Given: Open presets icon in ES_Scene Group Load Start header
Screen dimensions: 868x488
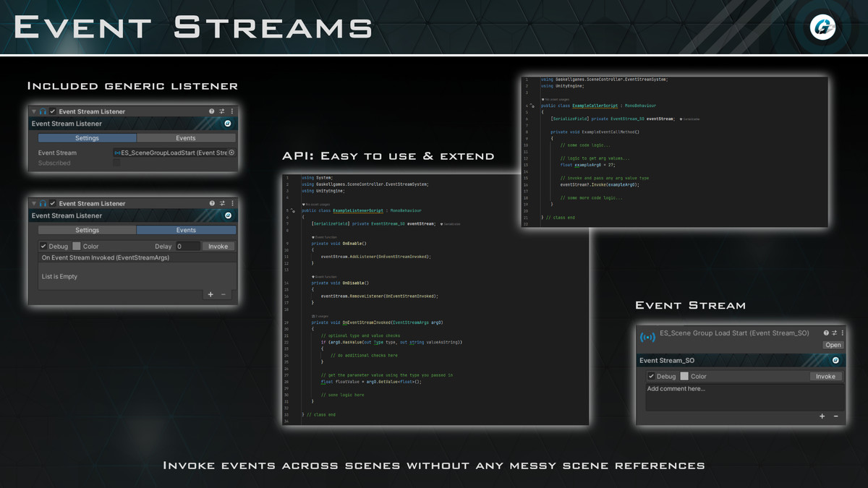Looking at the screenshot, I should pyautogui.click(x=833, y=333).
